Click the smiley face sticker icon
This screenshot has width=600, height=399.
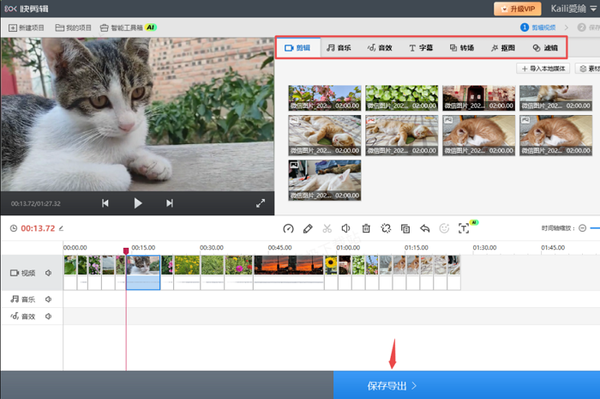[444, 228]
